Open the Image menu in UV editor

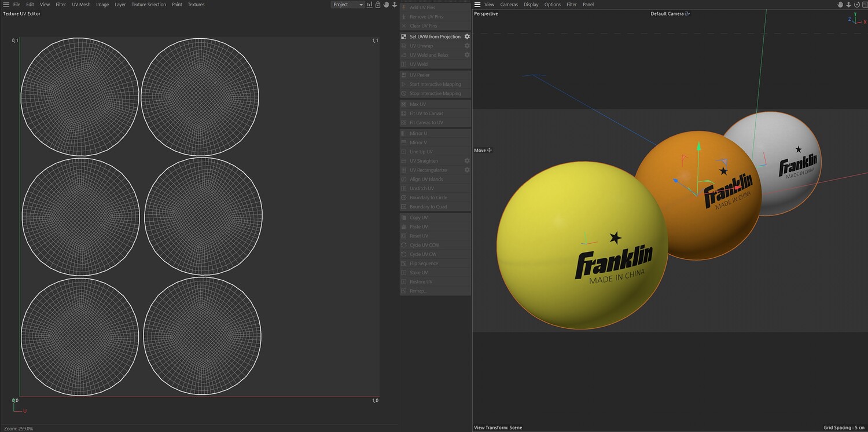(102, 5)
